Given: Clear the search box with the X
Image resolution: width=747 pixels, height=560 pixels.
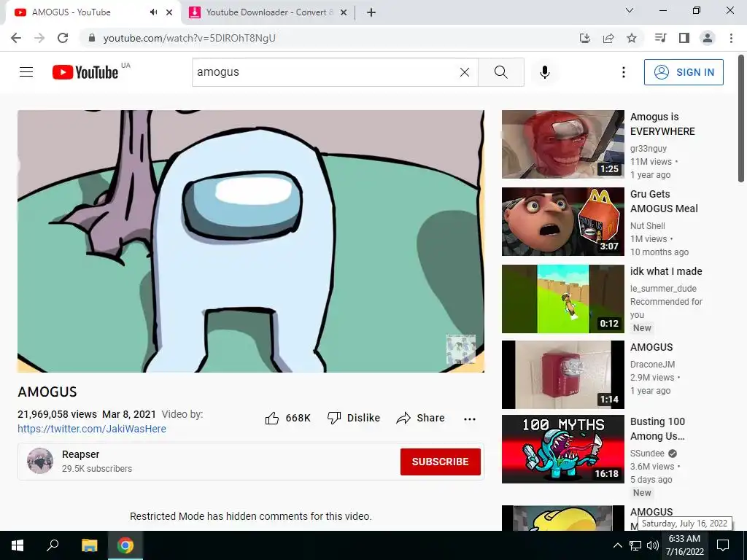Looking at the screenshot, I should (x=465, y=72).
